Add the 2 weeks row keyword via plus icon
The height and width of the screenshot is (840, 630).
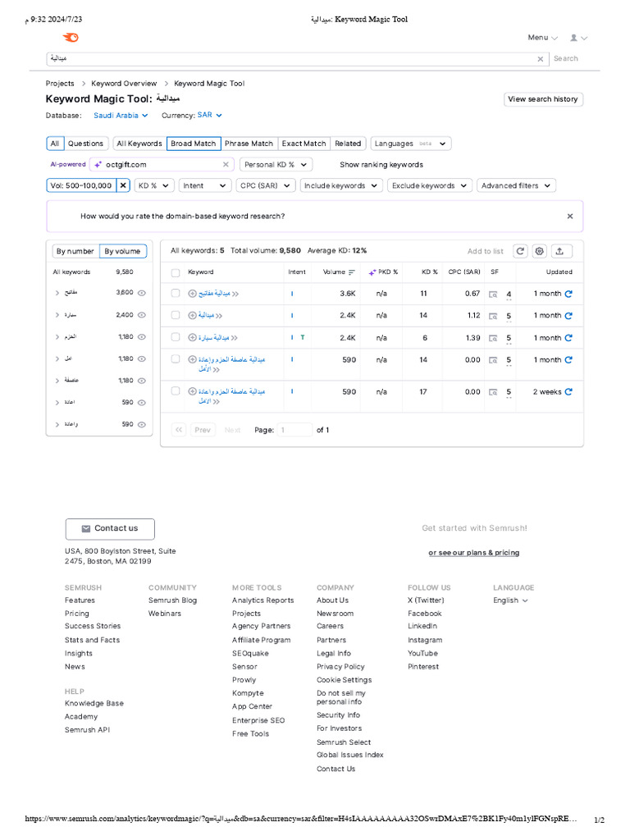tap(192, 391)
